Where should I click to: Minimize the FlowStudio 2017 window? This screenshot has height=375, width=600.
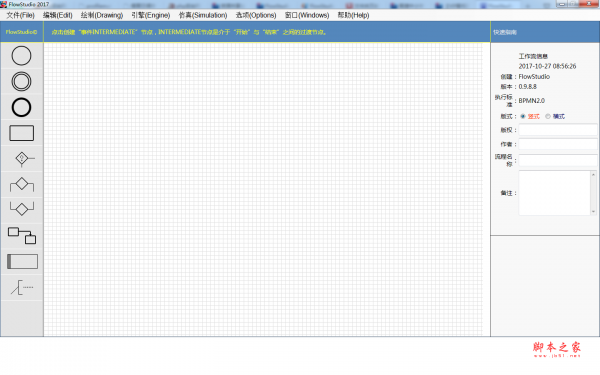tap(562, 4)
